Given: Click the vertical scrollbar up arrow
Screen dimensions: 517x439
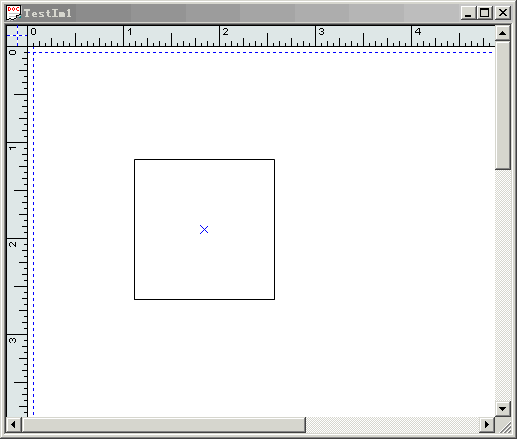Looking at the screenshot, I should tap(503, 33).
